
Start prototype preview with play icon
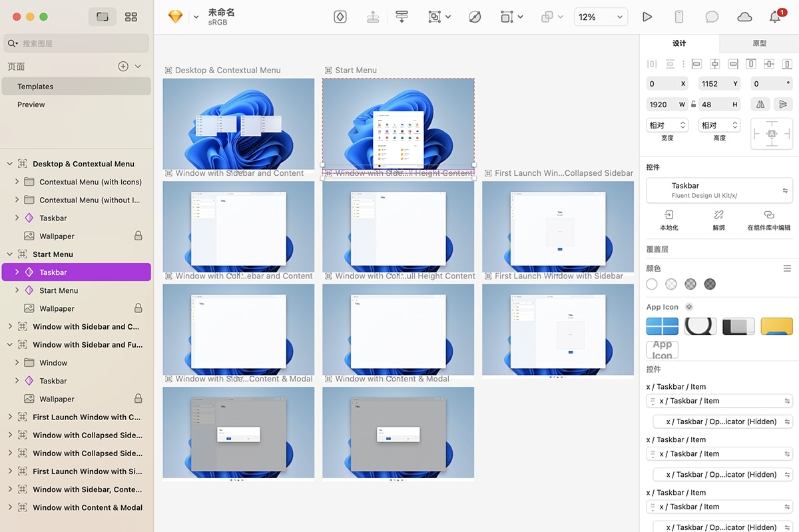pos(647,17)
